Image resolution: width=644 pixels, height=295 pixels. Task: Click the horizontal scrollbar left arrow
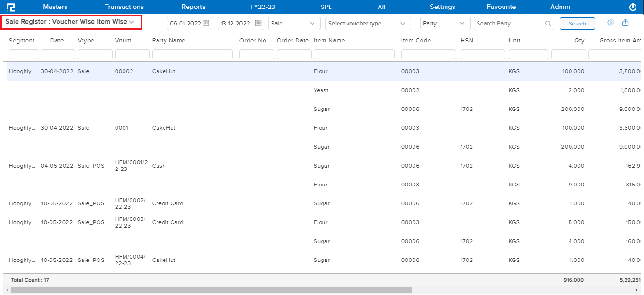[x=6, y=290]
